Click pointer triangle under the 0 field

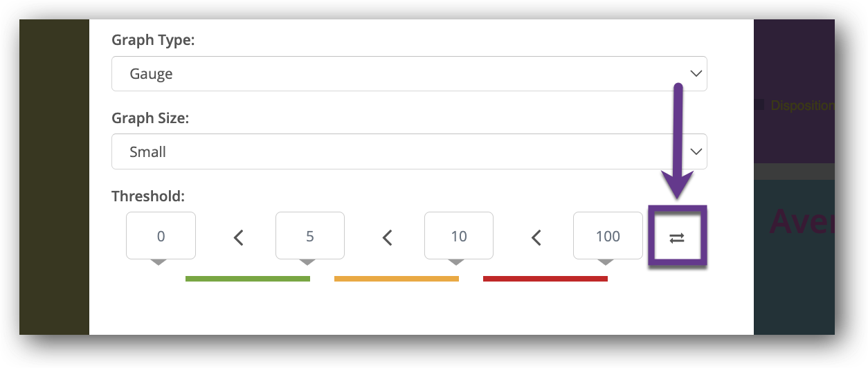(159, 262)
